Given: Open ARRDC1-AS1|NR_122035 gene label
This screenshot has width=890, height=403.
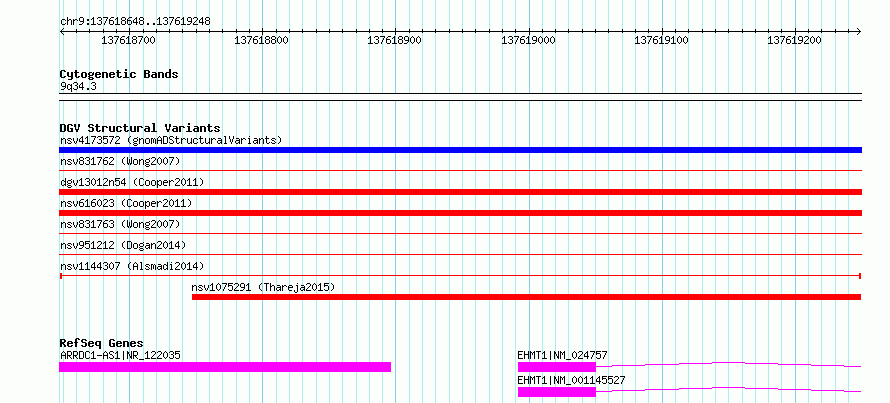Looking at the screenshot, I should [x=120, y=355].
